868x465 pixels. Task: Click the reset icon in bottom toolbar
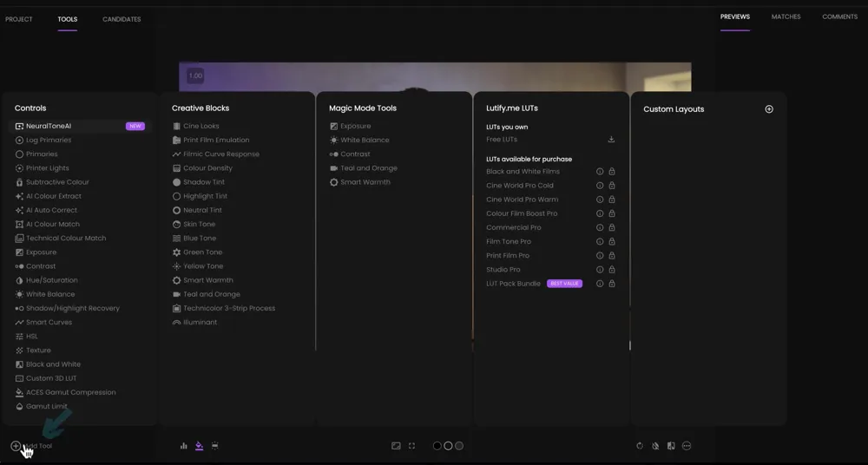click(x=640, y=446)
